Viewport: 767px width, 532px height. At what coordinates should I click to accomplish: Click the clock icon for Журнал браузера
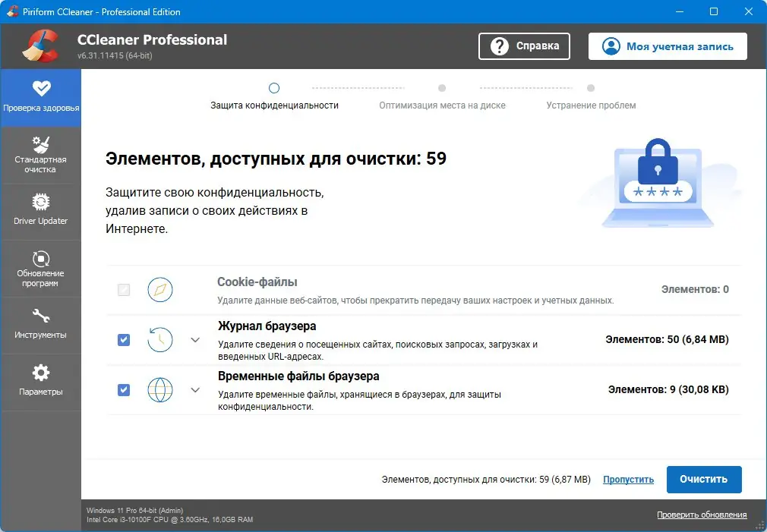click(159, 339)
